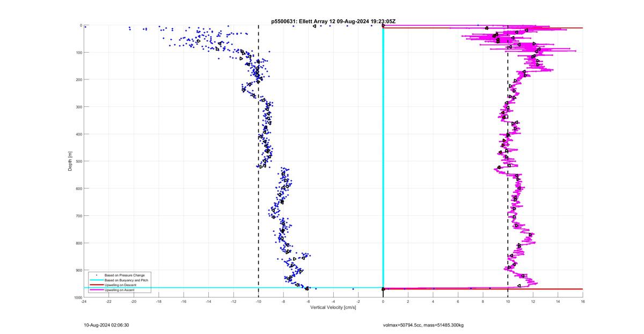
Task: Click the positive '8' velocity tick label
Action: [x=483, y=301]
